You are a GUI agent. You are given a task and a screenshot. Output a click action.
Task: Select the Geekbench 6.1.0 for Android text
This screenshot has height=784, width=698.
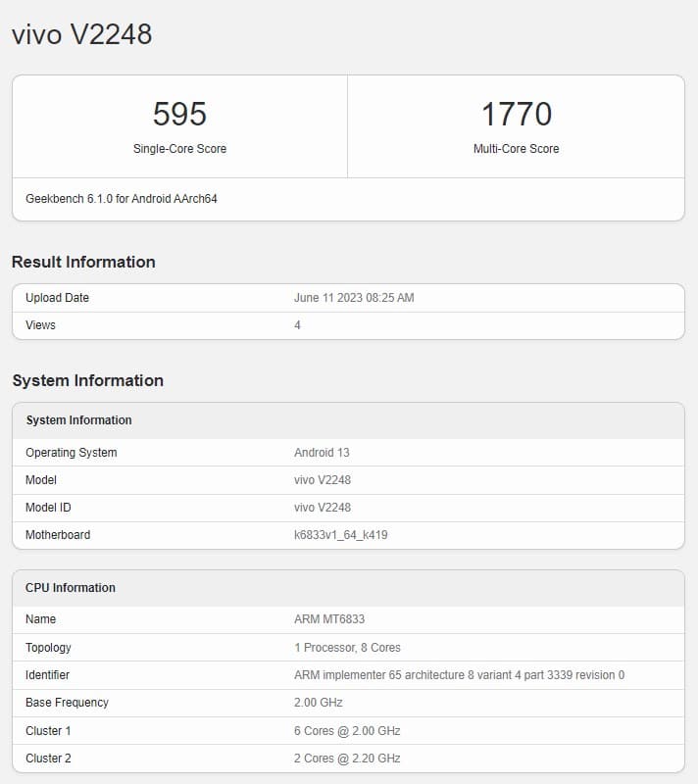(122, 199)
